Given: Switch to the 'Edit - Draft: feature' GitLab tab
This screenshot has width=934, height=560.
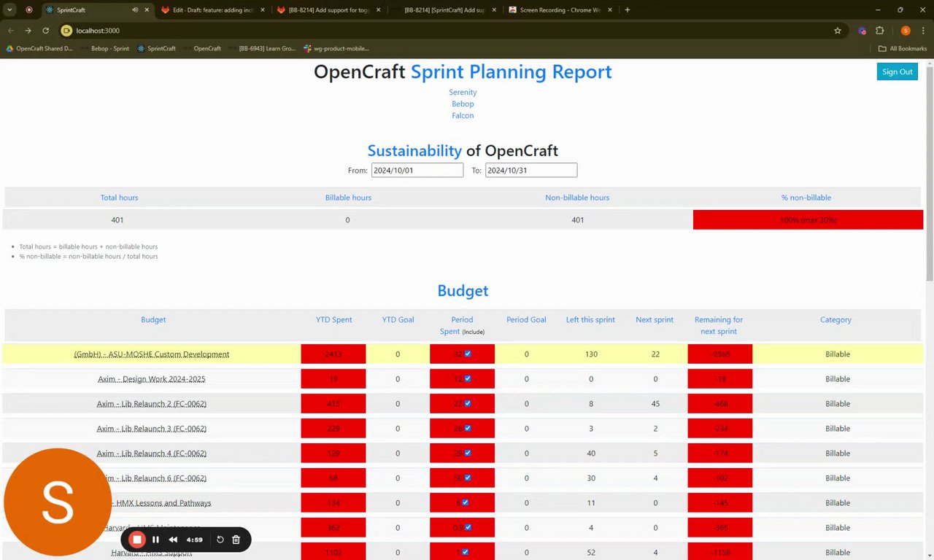Looking at the screenshot, I should click(x=213, y=10).
